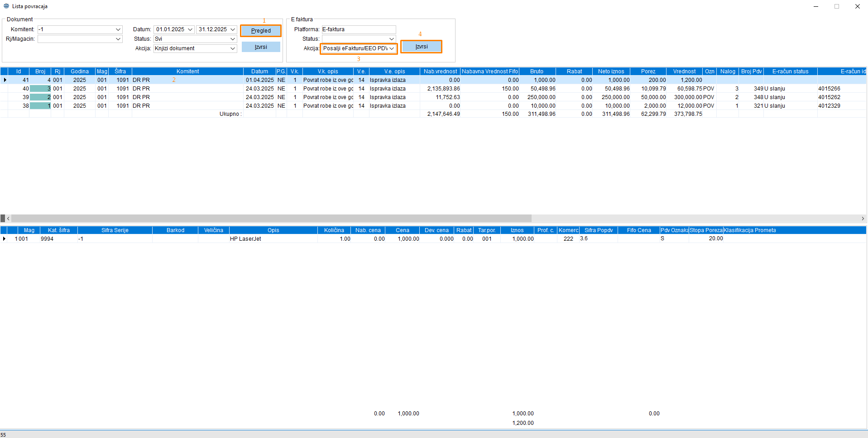Image resolution: width=868 pixels, height=438 pixels.
Task: Select the row with Id 40
Action: tap(181, 89)
